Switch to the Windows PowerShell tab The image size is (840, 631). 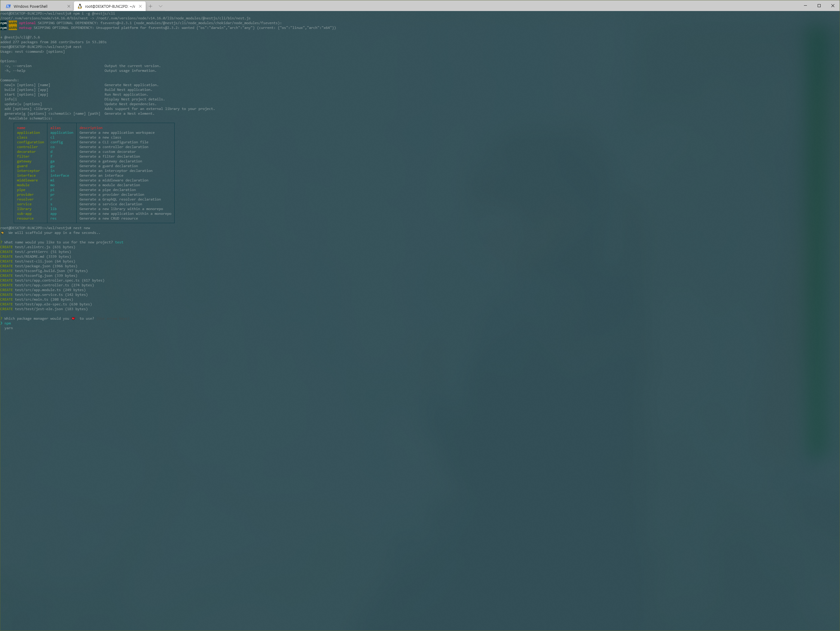tap(30, 6)
